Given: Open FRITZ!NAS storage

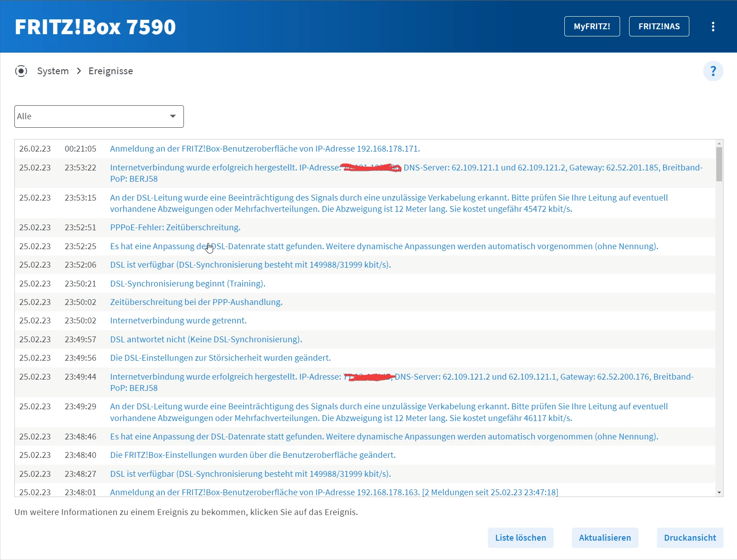Looking at the screenshot, I should click(x=659, y=27).
